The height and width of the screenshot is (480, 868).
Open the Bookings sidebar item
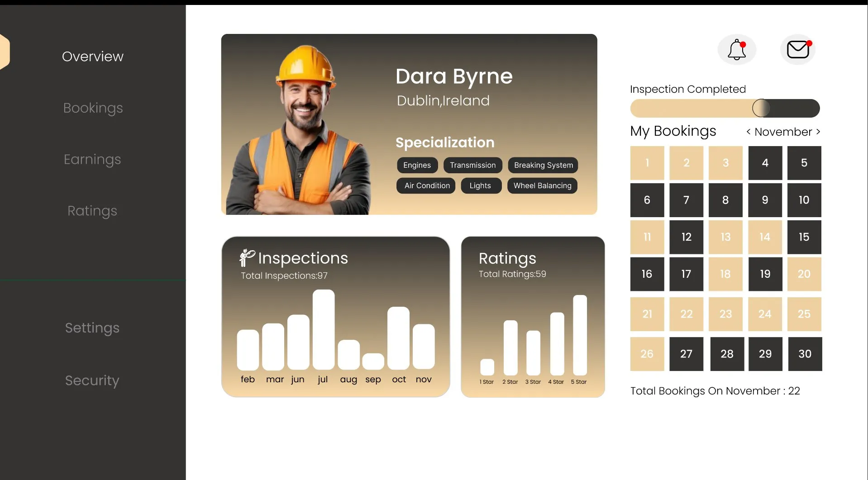click(x=93, y=108)
